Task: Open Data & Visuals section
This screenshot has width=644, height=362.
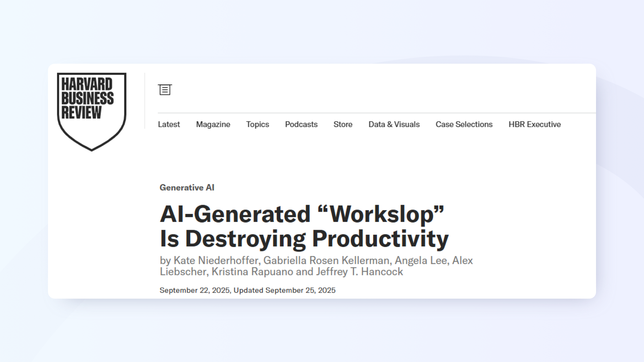Action: [394, 124]
